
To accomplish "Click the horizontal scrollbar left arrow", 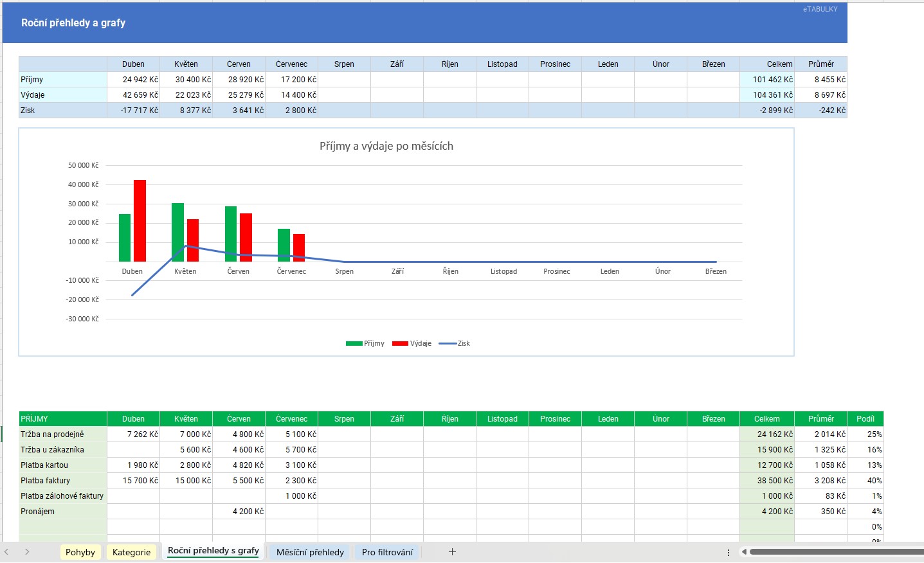I will (x=744, y=552).
